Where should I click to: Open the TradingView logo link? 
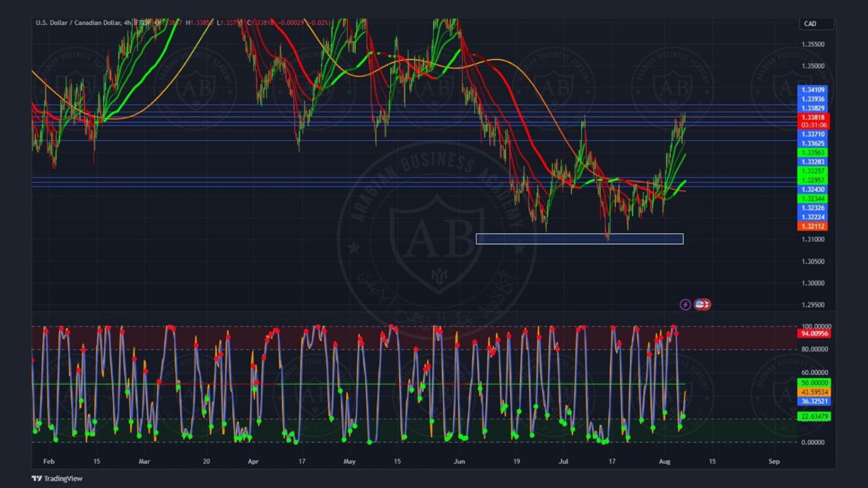pos(57,478)
